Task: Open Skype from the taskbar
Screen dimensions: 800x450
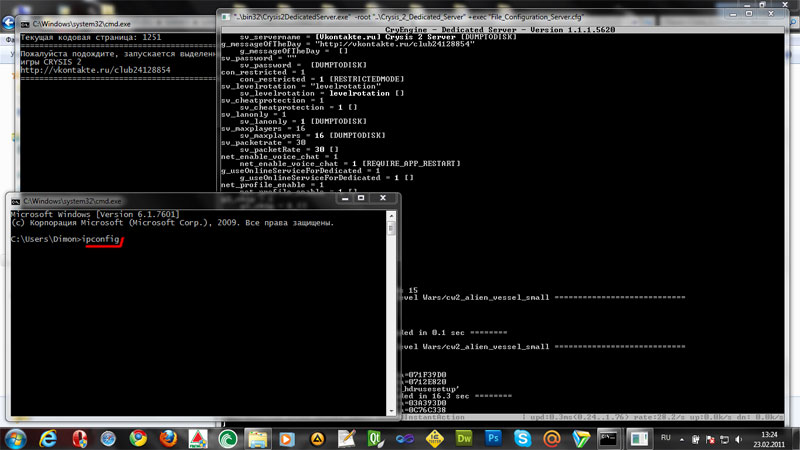Action: click(523, 437)
